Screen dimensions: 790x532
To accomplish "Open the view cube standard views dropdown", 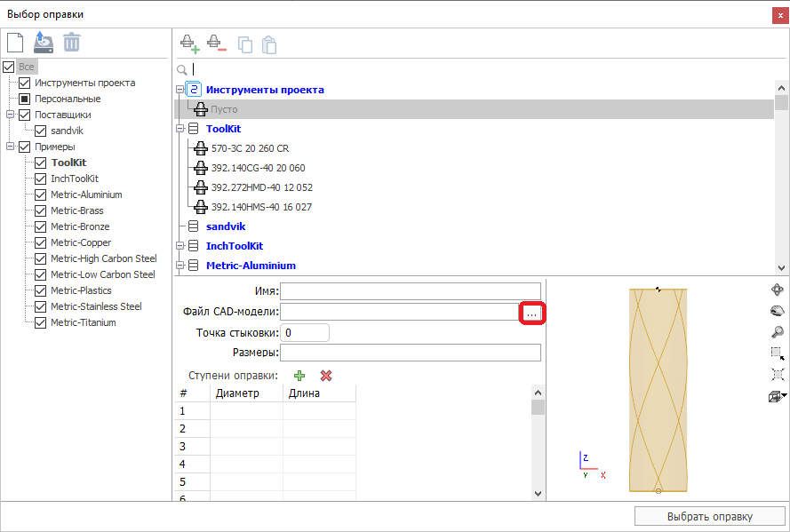I will click(x=785, y=395).
